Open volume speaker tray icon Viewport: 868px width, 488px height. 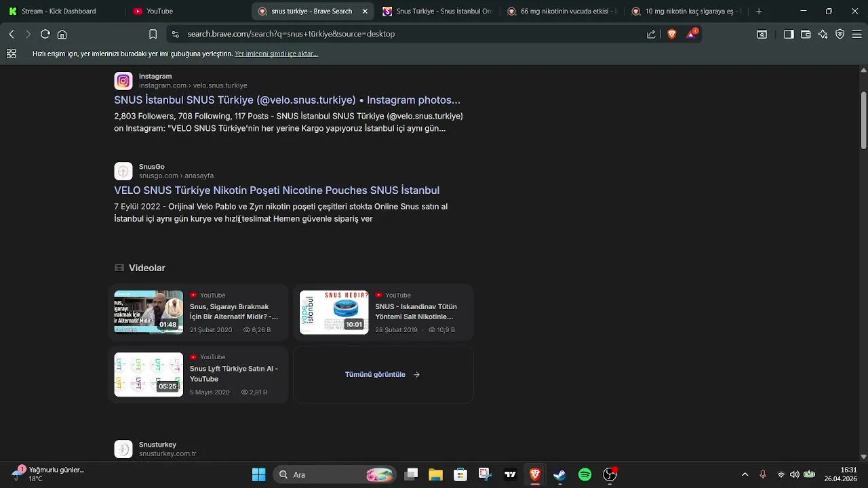tap(795, 474)
